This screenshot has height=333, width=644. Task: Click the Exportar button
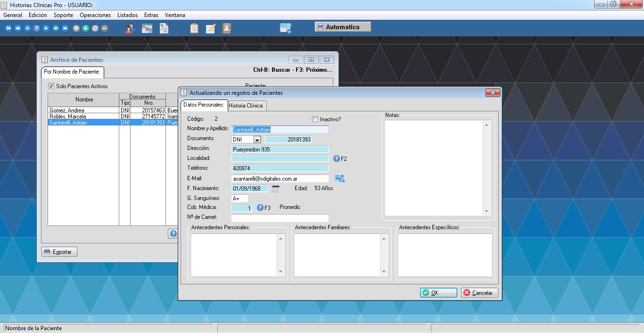pyautogui.click(x=59, y=252)
